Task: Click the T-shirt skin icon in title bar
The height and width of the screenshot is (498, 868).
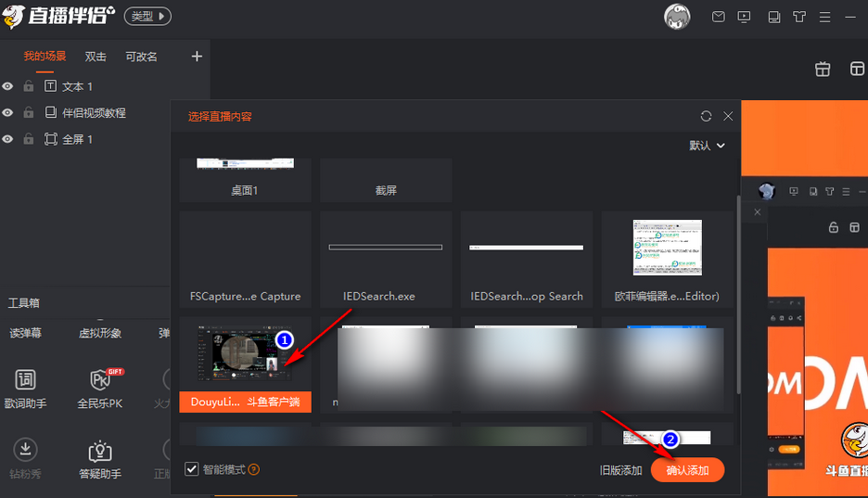Action: tap(799, 17)
